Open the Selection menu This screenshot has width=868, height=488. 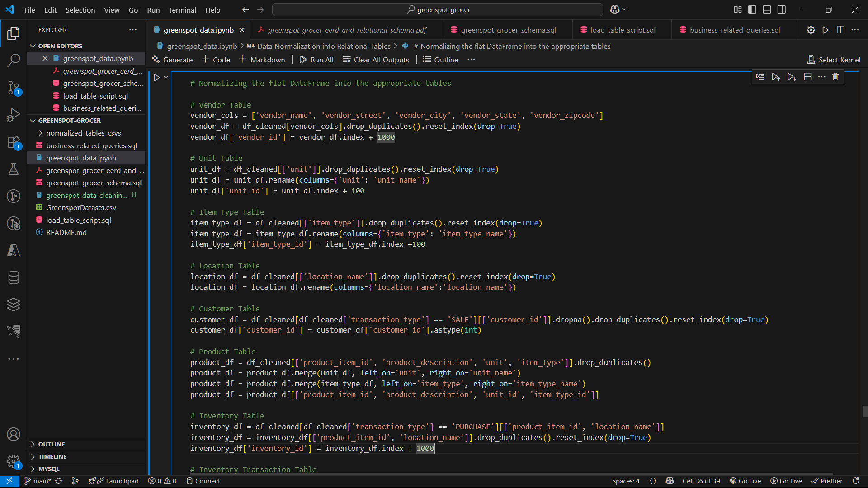tap(80, 10)
